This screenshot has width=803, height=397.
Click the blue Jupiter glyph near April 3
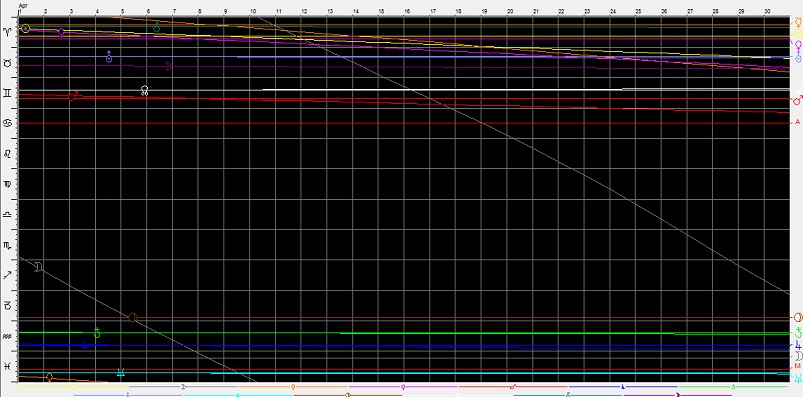tap(85, 345)
